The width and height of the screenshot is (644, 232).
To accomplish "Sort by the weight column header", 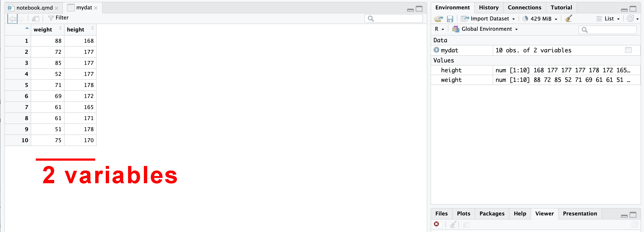I will (x=43, y=30).
